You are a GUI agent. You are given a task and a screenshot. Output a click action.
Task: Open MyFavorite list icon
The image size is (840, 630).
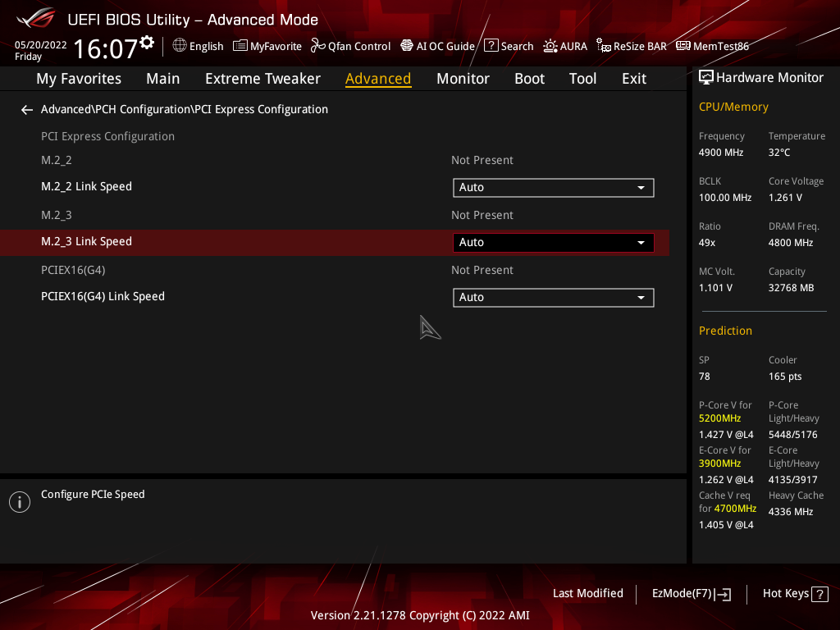tap(240, 46)
